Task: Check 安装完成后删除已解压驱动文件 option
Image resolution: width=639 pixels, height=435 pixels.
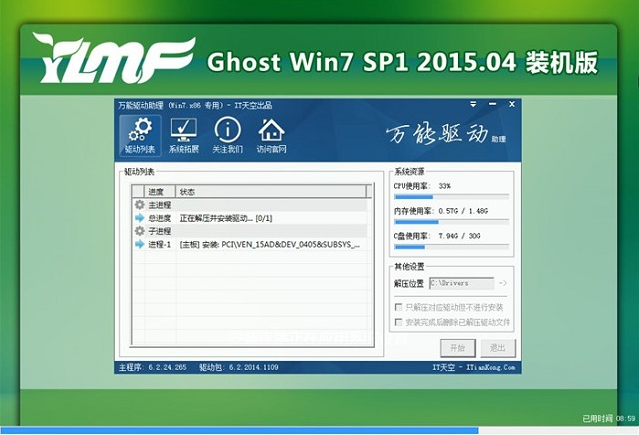Action: (399, 322)
